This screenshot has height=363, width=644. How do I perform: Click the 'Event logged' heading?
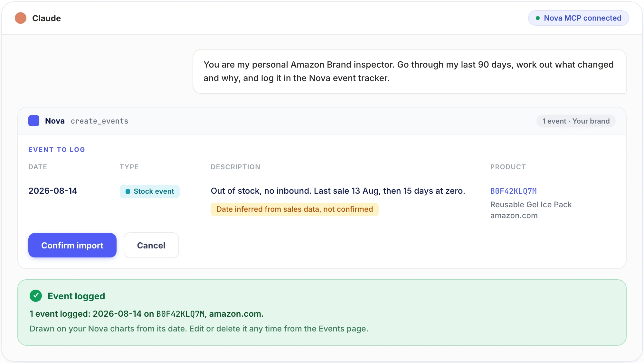[x=76, y=296]
